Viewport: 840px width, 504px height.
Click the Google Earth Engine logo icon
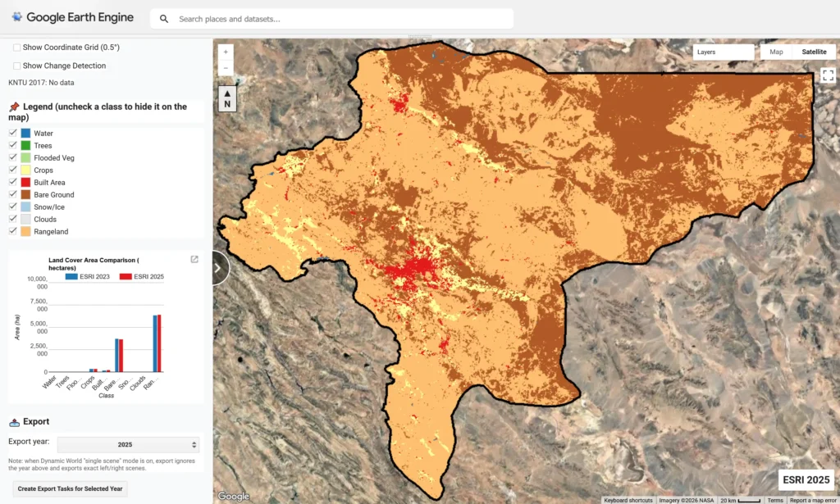tap(17, 17)
